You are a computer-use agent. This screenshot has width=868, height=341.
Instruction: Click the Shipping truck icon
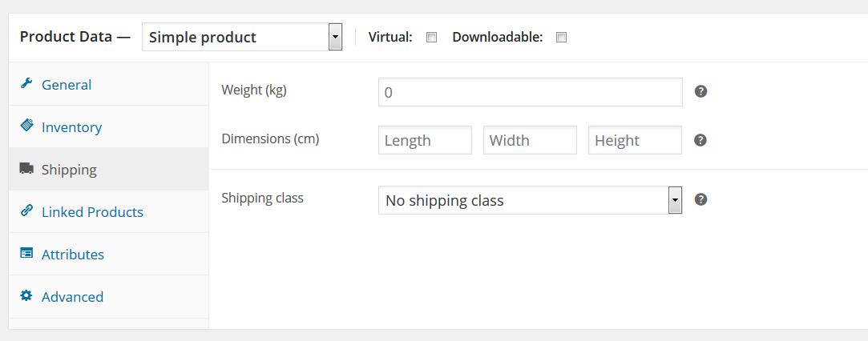[x=26, y=168]
